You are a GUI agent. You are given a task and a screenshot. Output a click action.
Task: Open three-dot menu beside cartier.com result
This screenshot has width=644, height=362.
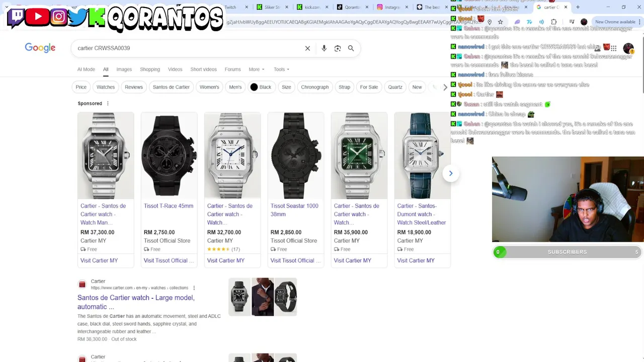point(194,288)
